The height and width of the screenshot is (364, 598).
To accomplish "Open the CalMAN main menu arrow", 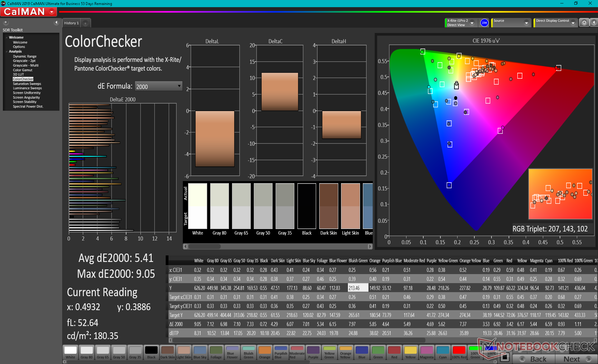I will pyautogui.click(x=52, y=12).
